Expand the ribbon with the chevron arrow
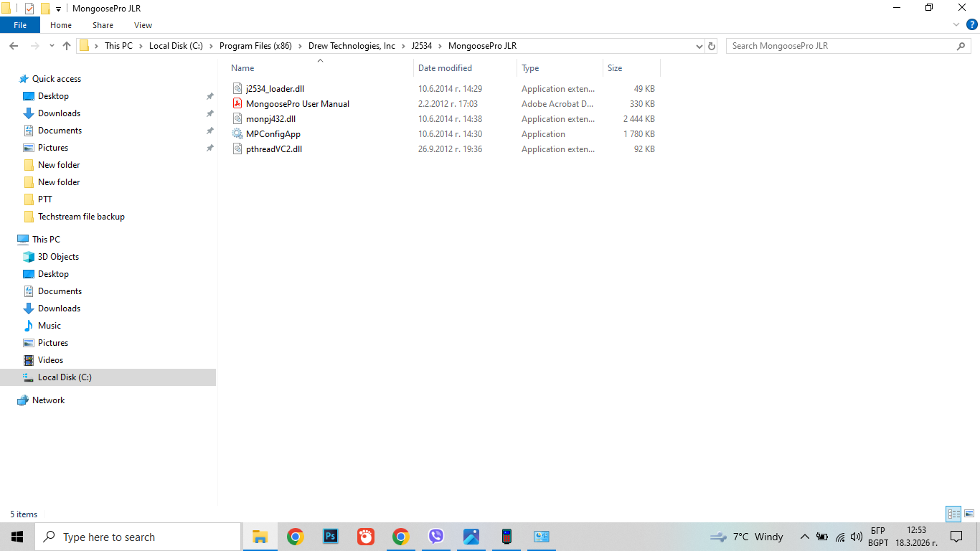 pos(956,24)
